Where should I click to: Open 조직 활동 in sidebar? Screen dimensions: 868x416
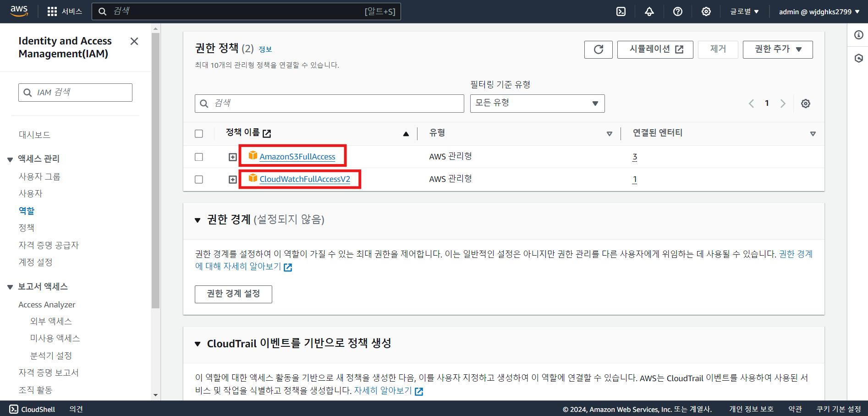35,390
